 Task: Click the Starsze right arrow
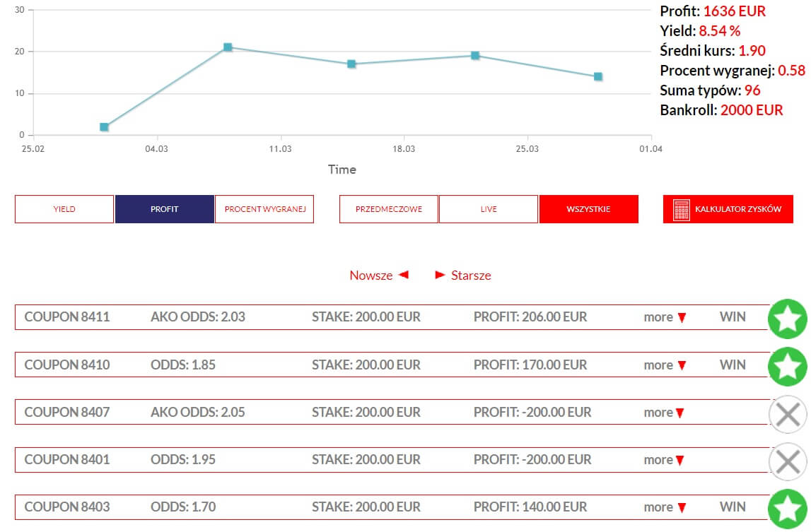click(x=440, y=275)
